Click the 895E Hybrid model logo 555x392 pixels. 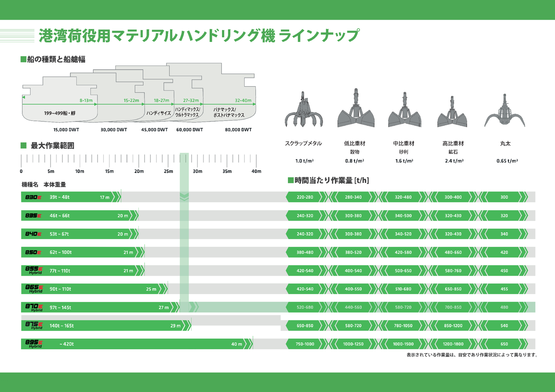(x=34, y=344)
